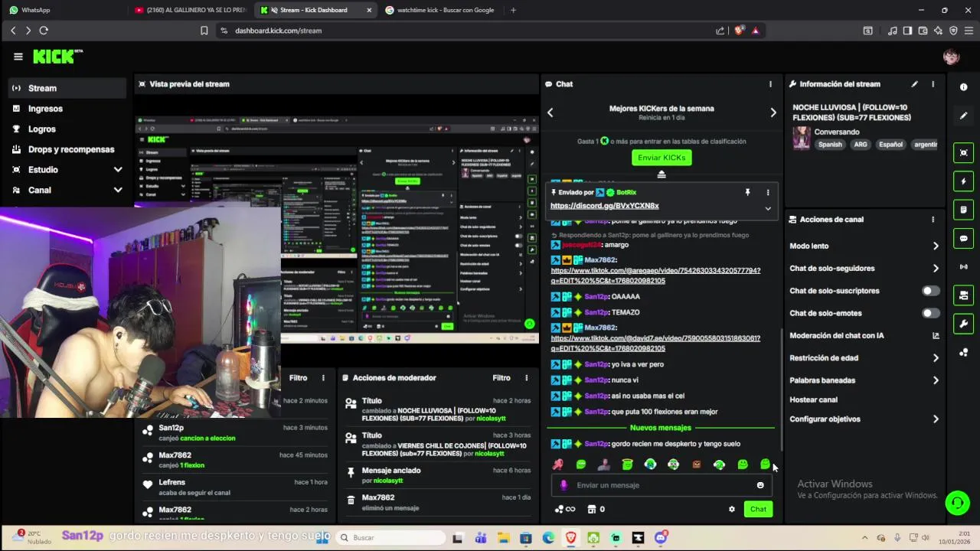980x551 pixels.
Task: Open Drops y recompensas page
Action: tap(67, 149)
